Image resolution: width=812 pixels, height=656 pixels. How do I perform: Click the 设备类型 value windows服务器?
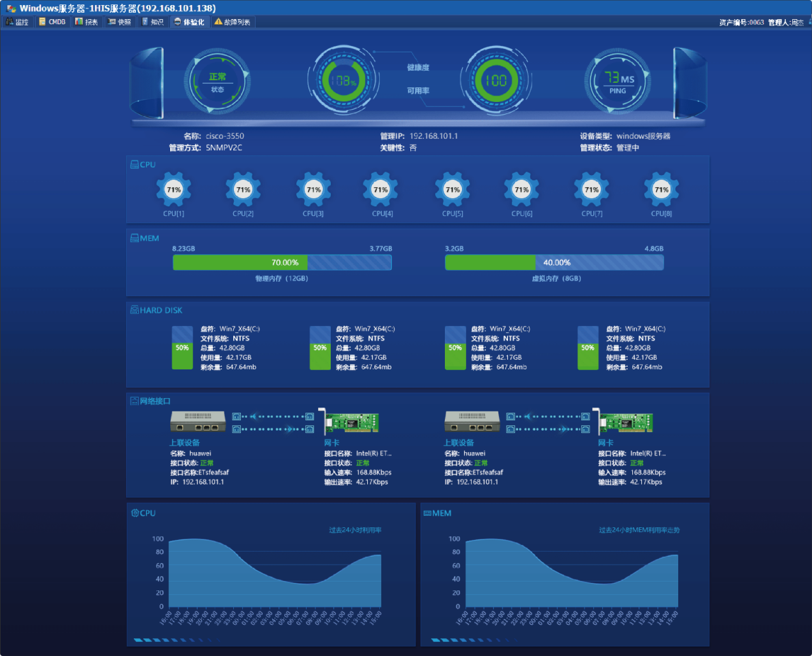click(x=643, y=136)
